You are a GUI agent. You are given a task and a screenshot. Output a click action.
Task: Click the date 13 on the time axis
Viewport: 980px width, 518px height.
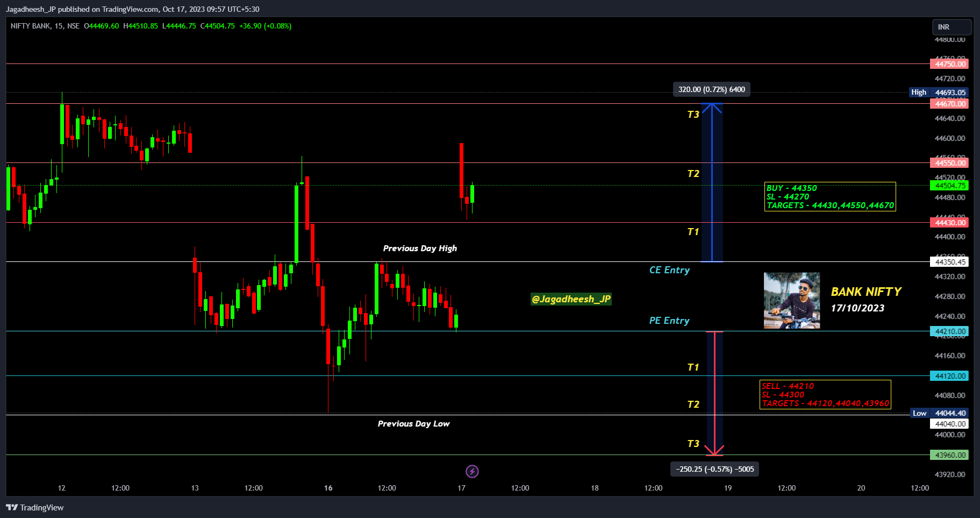click(195, 488)
